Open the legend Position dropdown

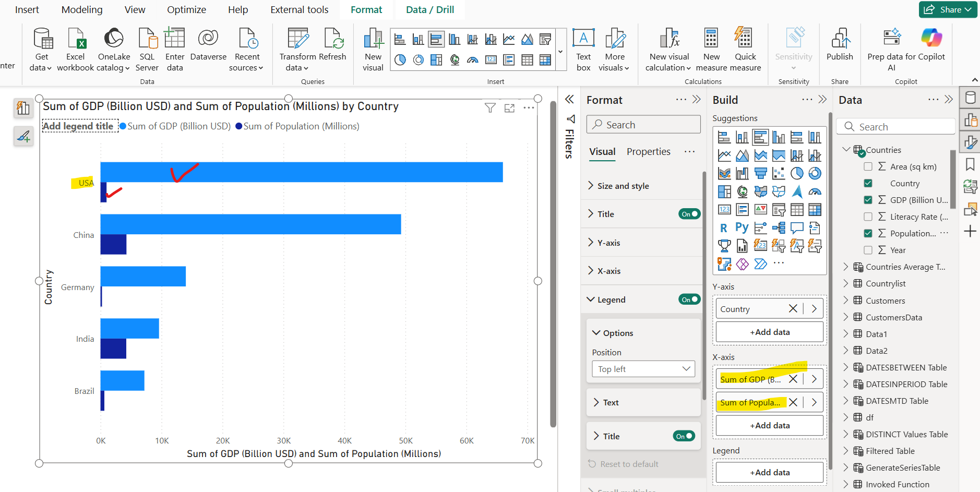643,369
